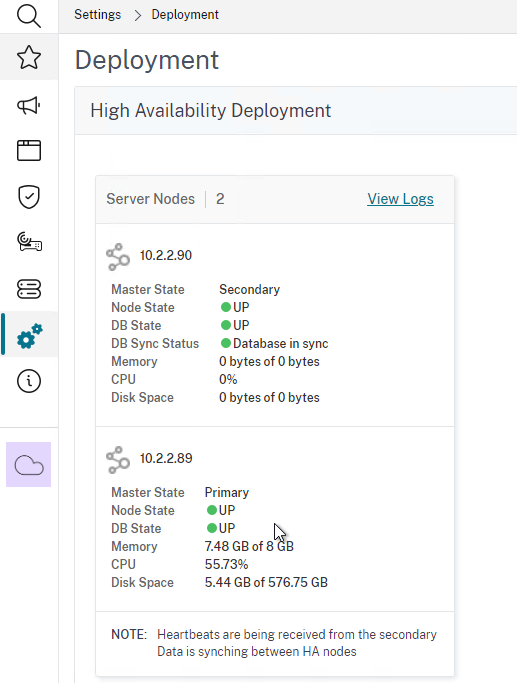Click the breadcrumb chevron separator
The width and height of the screenshot is (517, 683).
(x=138, y=15)
